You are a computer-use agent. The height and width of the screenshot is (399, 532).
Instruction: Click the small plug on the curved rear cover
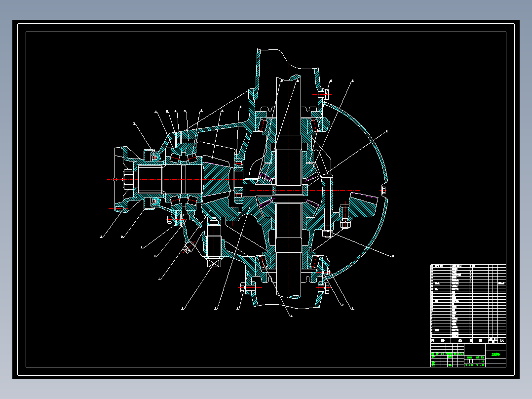tap(383, 190)
